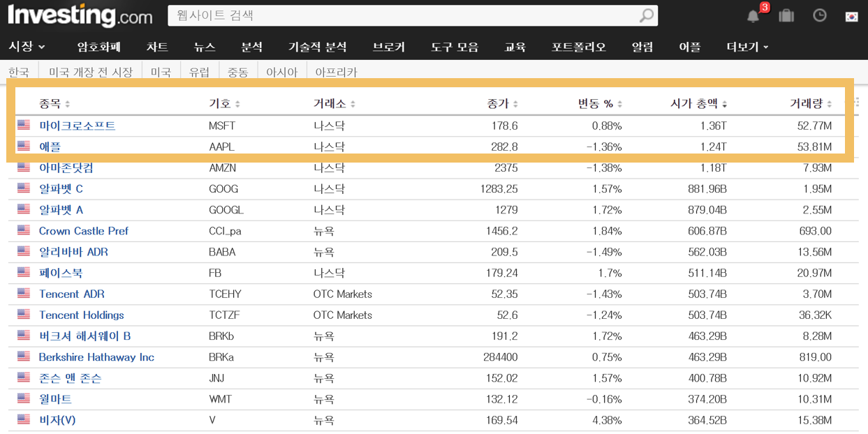The height and width of the screenshot is (434, 868).
Task: Open the 알파벳 C stock link
Action: pyautogui.click(x=61, y=188)
